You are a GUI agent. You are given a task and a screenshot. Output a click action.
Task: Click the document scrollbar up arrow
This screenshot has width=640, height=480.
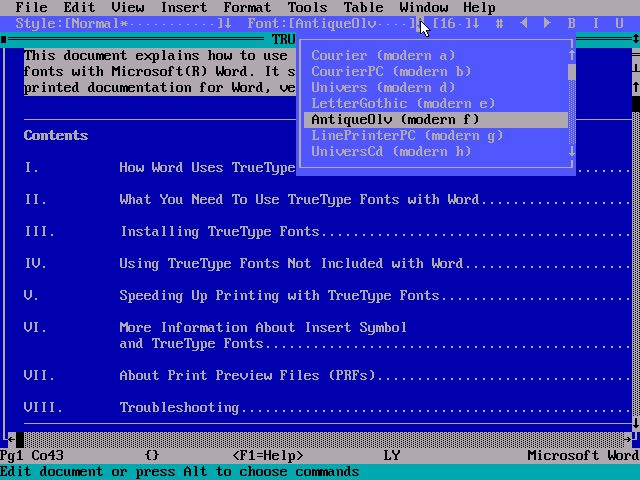click(x=635, y=87)
